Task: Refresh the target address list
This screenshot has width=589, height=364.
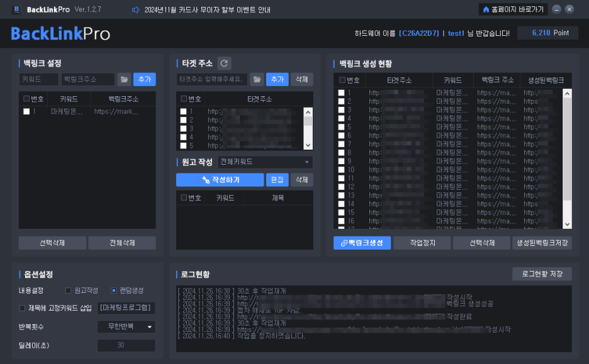Action: pos(224,63)
